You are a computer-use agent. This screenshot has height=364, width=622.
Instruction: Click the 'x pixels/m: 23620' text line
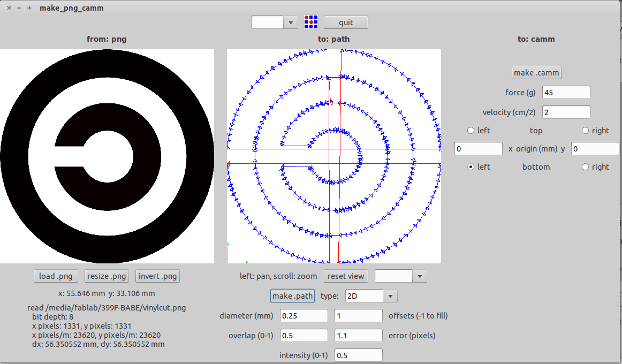tap(96, 335)
